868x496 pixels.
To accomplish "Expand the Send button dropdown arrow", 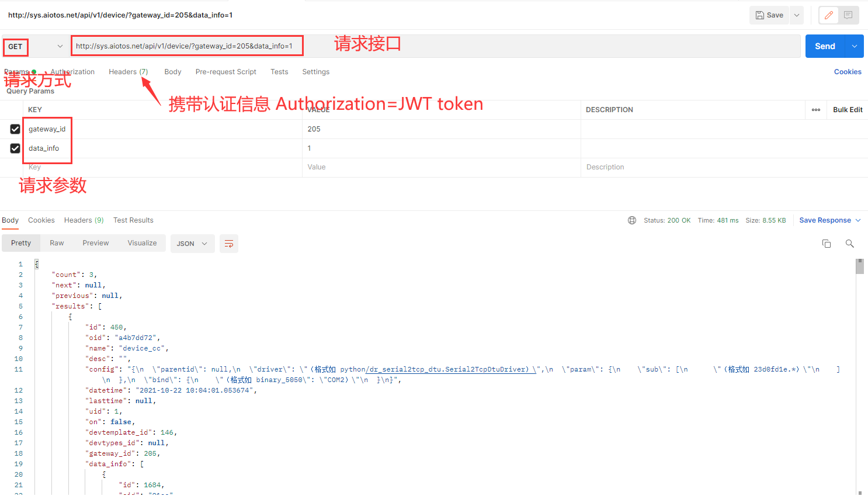I will (x=855, y=47).
